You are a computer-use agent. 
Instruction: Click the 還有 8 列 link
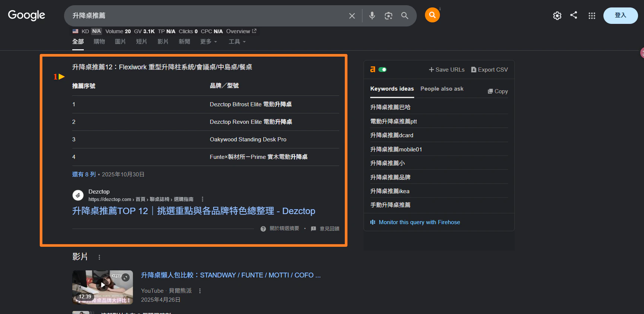click(x=84, y=174)
